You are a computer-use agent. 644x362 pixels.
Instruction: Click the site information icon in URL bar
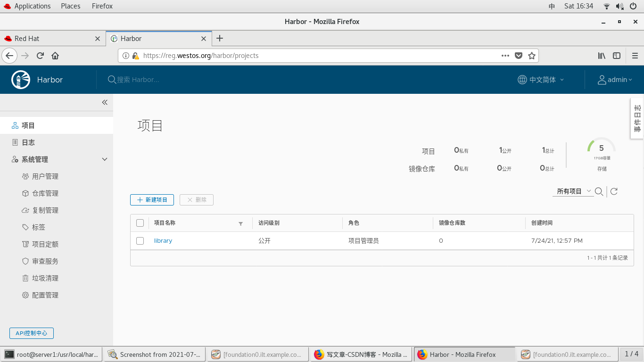(126, 56)
